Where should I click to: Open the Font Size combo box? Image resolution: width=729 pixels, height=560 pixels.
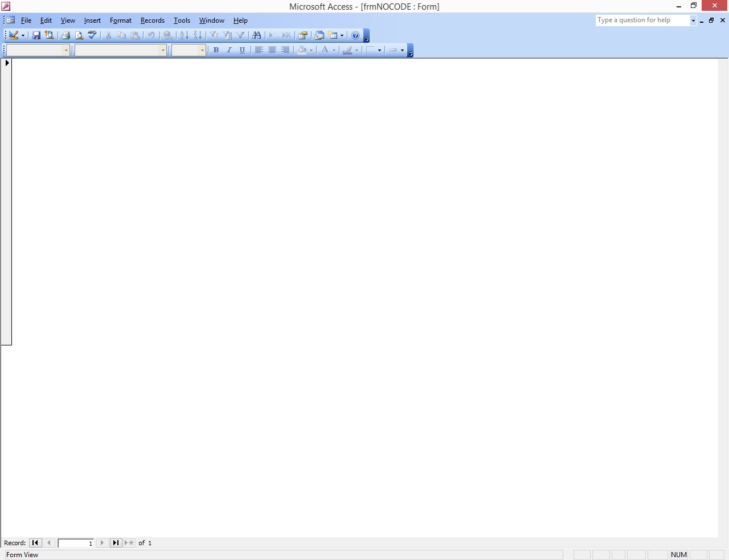(189, 50)
